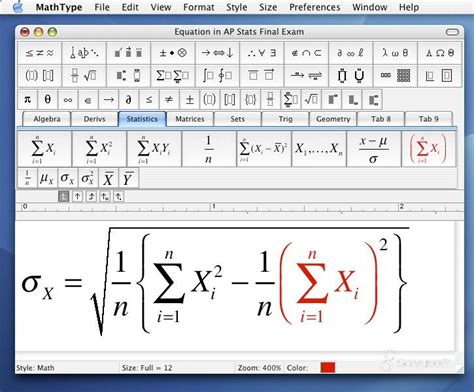This screenshot has width=474, height=392.
Task: Insert the infinity symbol from small bar
Action: pyautogui.click(x=68, y=99)
